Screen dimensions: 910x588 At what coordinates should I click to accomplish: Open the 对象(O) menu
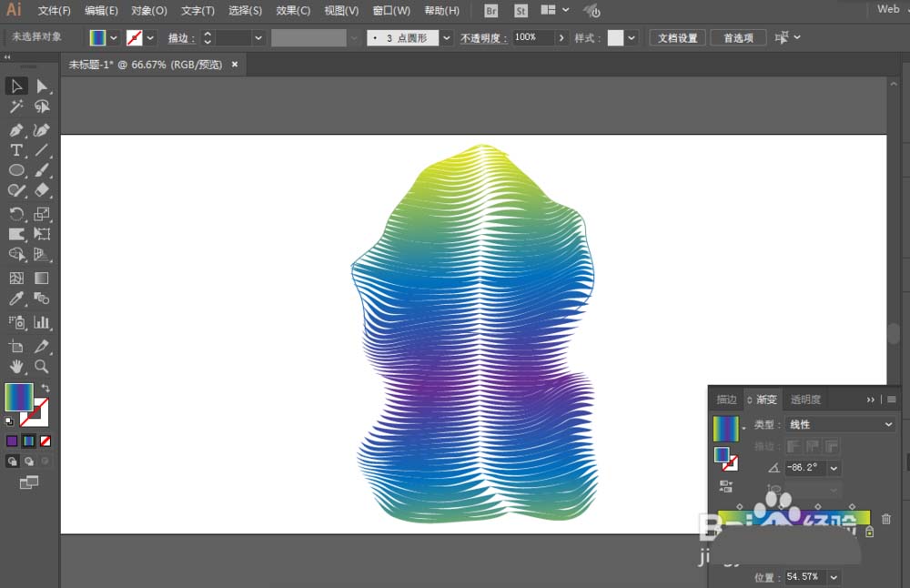(149, 10)
